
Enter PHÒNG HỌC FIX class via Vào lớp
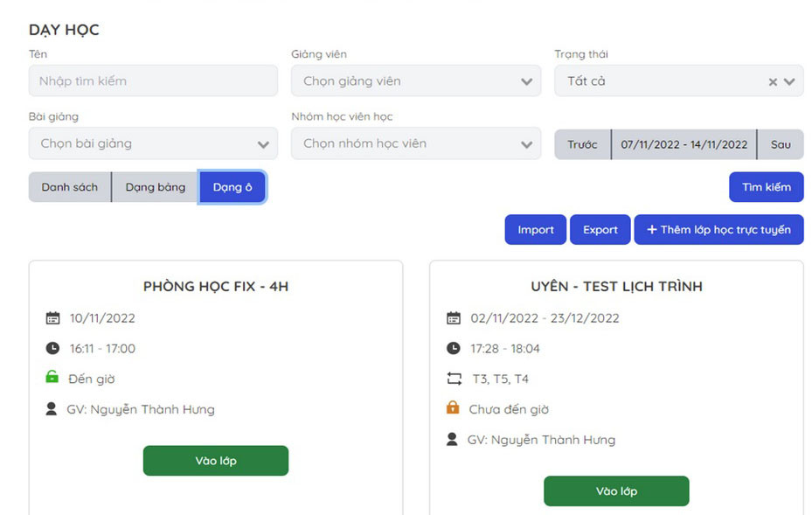click(216, 461)
